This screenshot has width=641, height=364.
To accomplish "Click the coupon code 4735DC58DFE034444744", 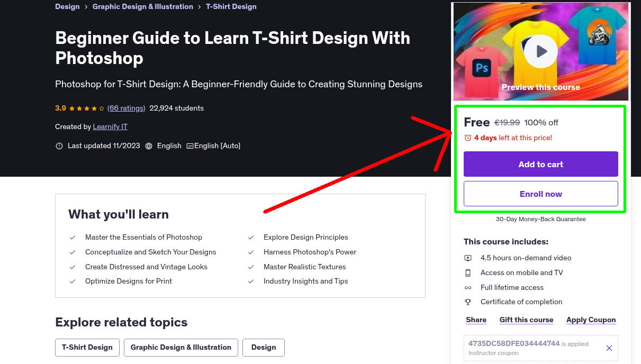I will point(513,343).
